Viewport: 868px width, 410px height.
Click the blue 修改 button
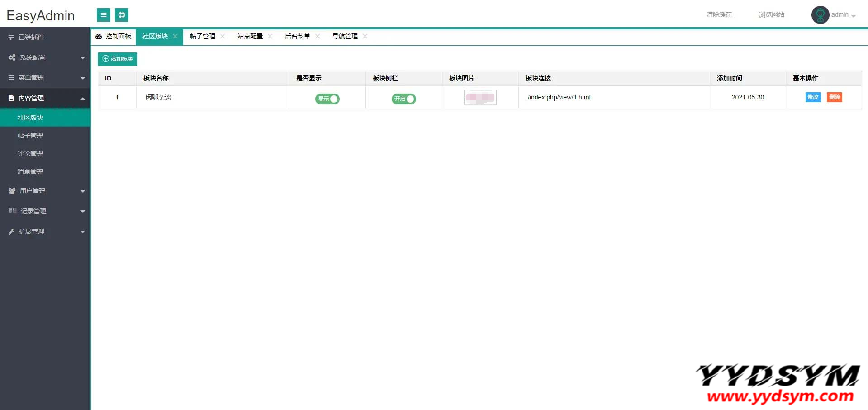(813, 97)
